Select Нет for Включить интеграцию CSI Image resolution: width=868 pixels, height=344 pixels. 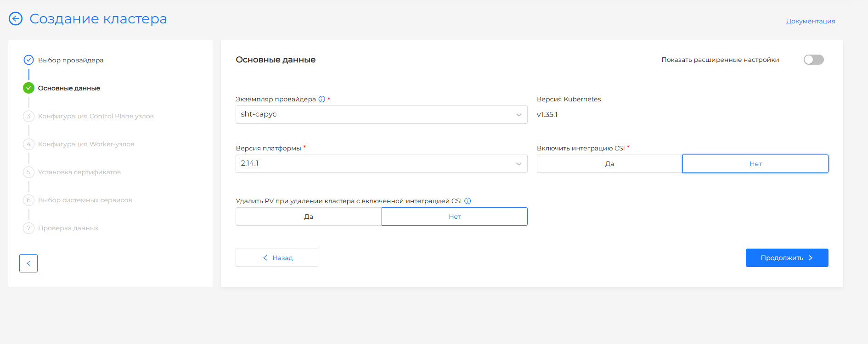(755, 164)
